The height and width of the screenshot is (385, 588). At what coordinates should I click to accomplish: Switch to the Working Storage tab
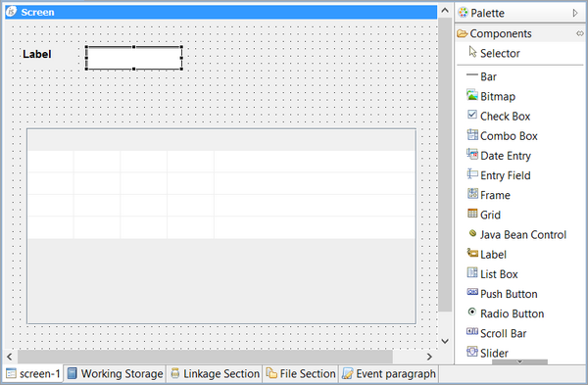pos(115,374)
